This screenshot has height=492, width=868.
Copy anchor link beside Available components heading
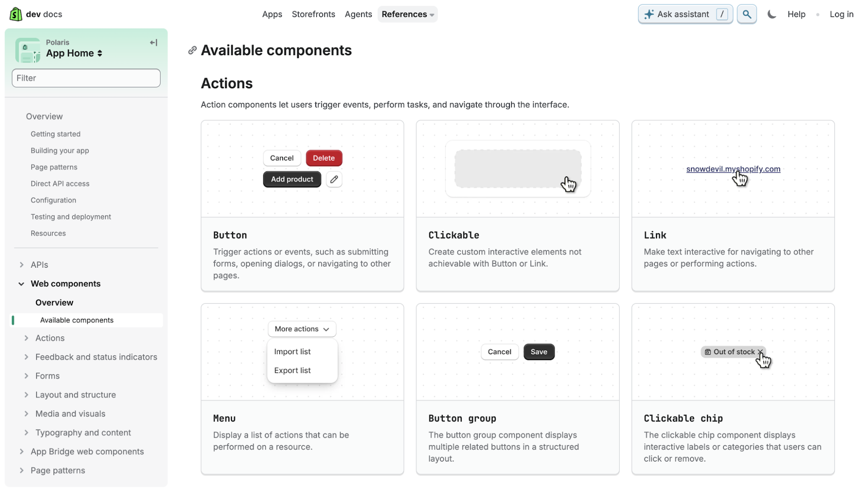[192, 50]
